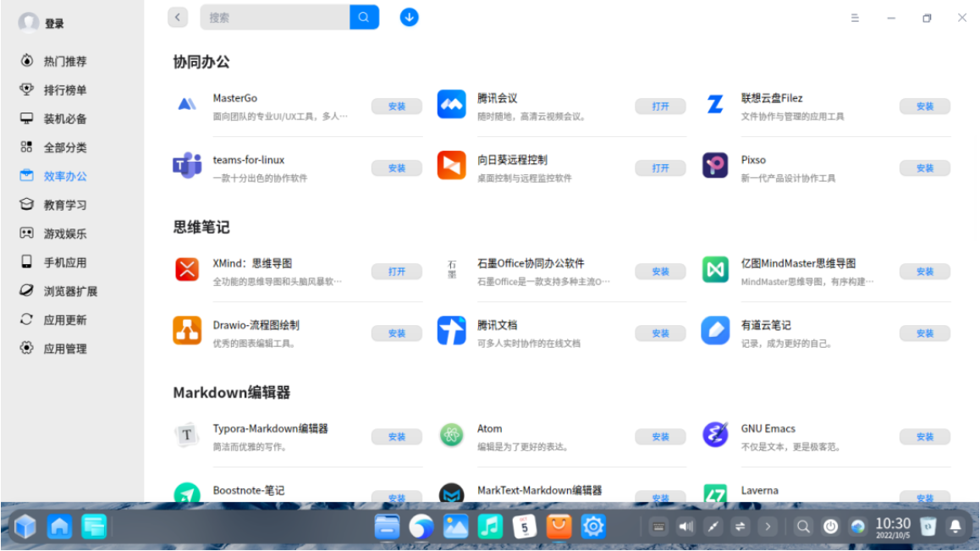
Task: Open the calendar app in the dock
Action: (525, 526)
